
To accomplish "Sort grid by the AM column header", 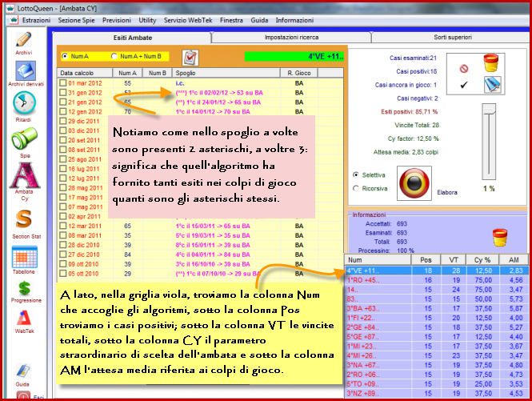I will click(514, 260).
